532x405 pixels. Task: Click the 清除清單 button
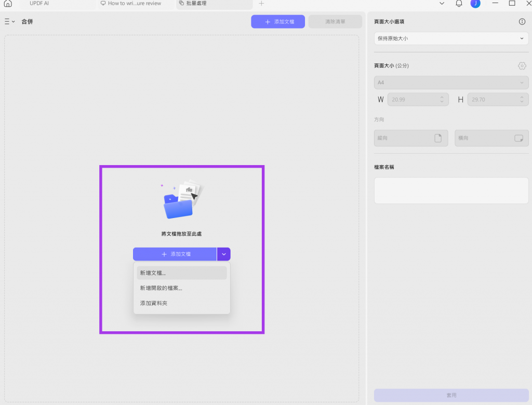335,22
